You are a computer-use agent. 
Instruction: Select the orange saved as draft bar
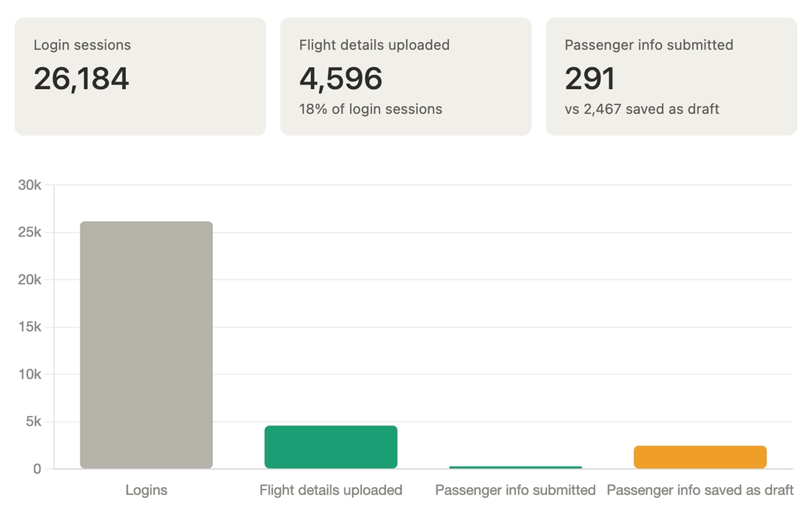click(x=700, y=457)
